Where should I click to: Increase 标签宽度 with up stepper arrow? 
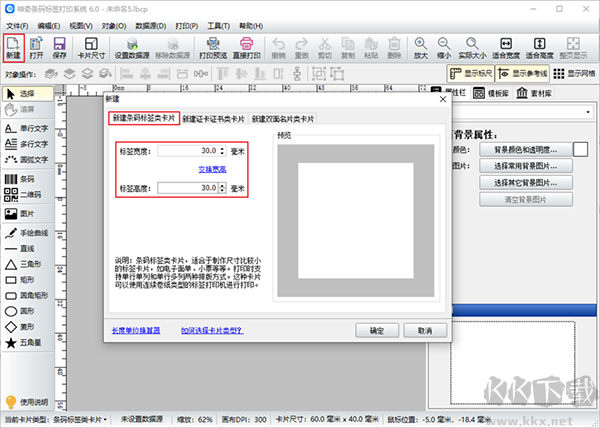[x=222, y=148]
